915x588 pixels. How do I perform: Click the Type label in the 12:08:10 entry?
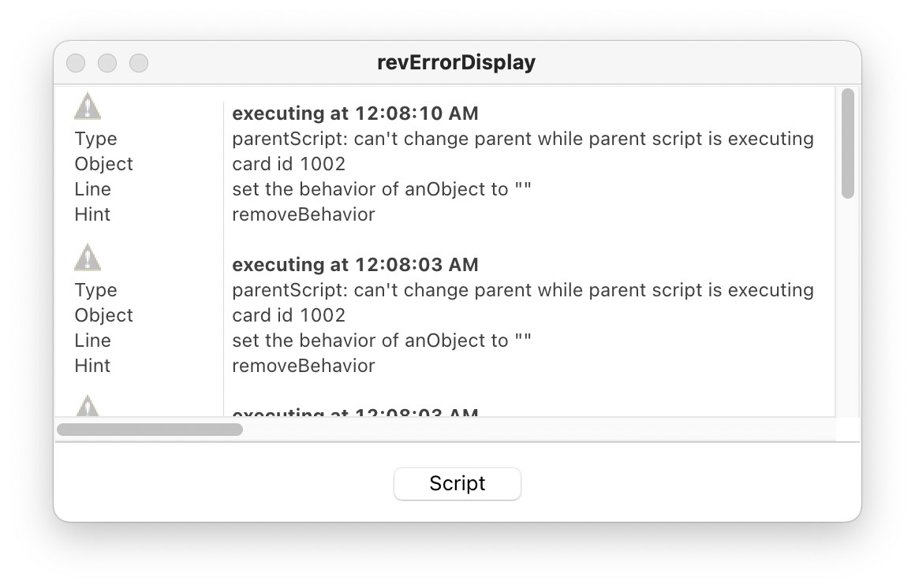95,139
